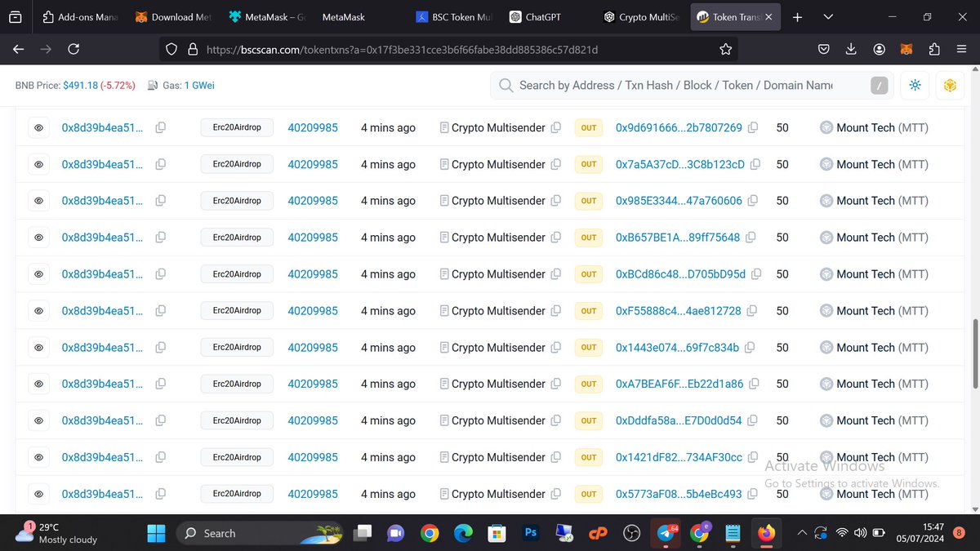Copy recipient address 0x5773aF08...5b4eBc493
Screen dimensions: 980x551
point(751,494)
